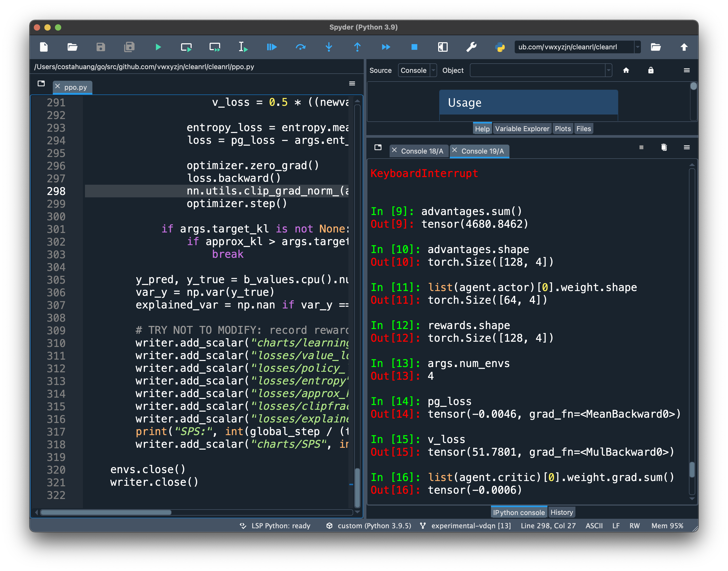Toggle Help pane lock icon

(651, 70)
